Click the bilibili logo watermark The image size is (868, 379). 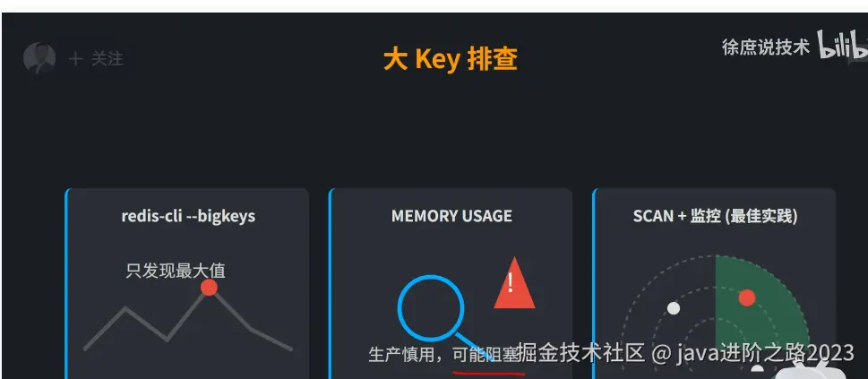point(843,47)
